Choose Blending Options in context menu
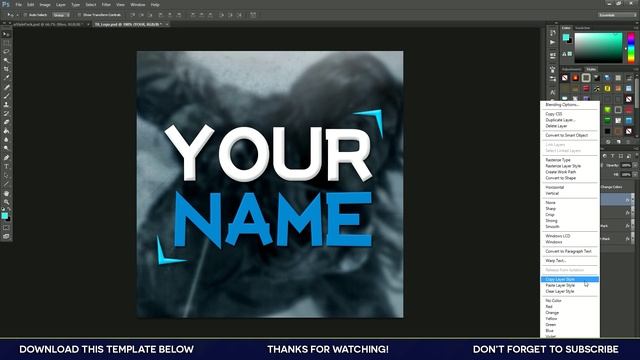Viewport: 640px width, 360px height. coord(562,105)
